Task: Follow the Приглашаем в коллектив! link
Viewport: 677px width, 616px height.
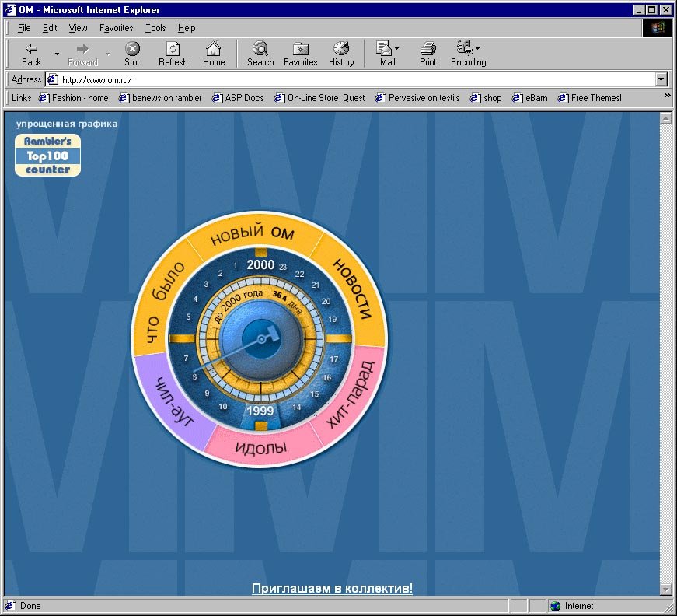Action: [x=332, y=588]
